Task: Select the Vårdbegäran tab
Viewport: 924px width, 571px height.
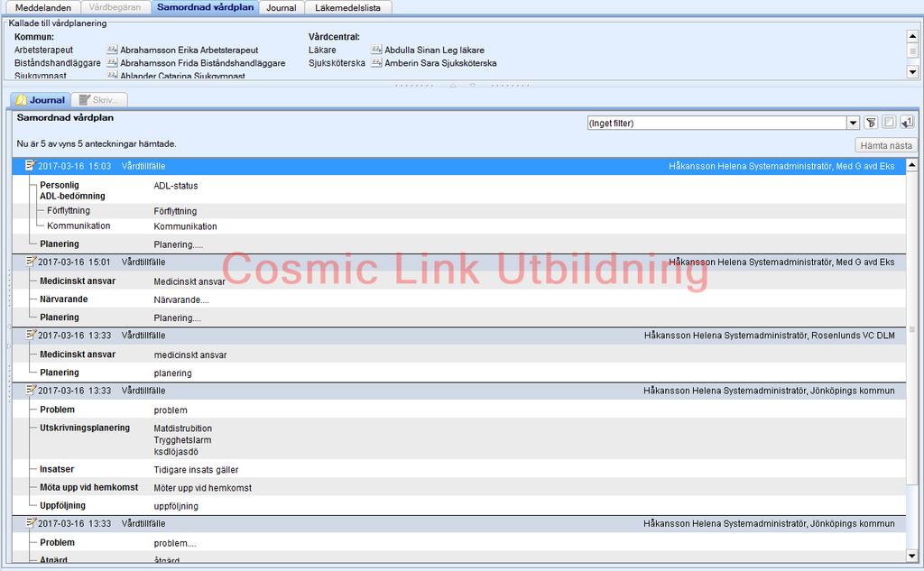Action: coord(115,7)
